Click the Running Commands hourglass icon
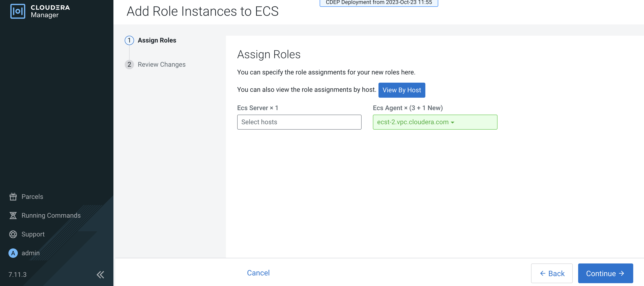 coord(13,215)
